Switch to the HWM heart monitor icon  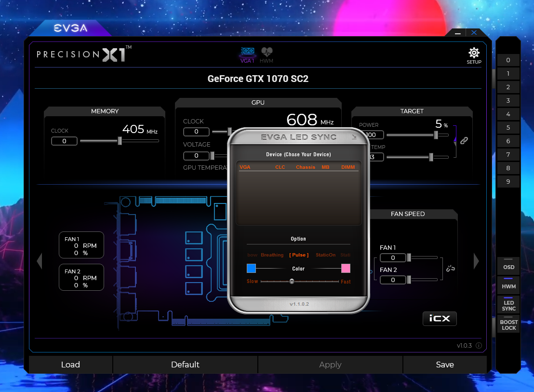[x=267, y=55]
